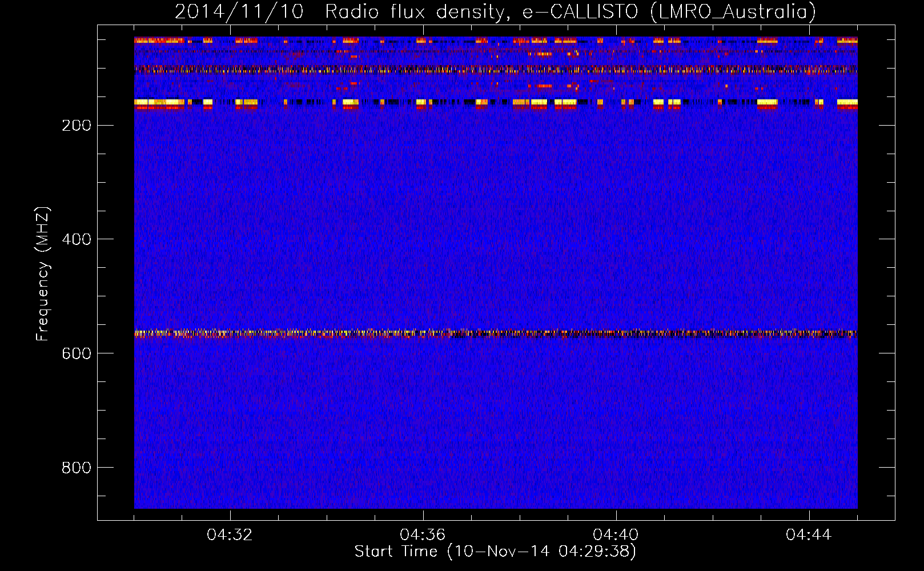This screenshot has width=924, height=571.
Task: Click the '600' frequency tick label
Action: coord(77,353)
